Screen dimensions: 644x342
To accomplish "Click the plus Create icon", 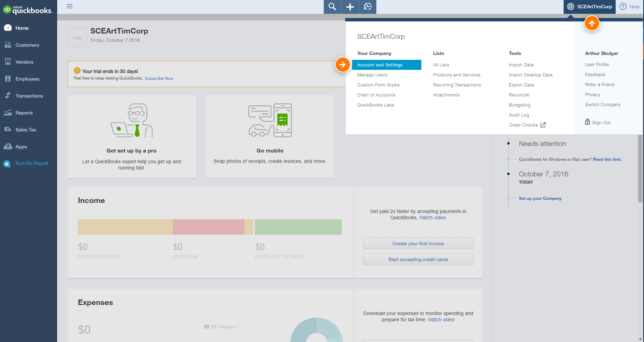I will click(x=350, y=7).
